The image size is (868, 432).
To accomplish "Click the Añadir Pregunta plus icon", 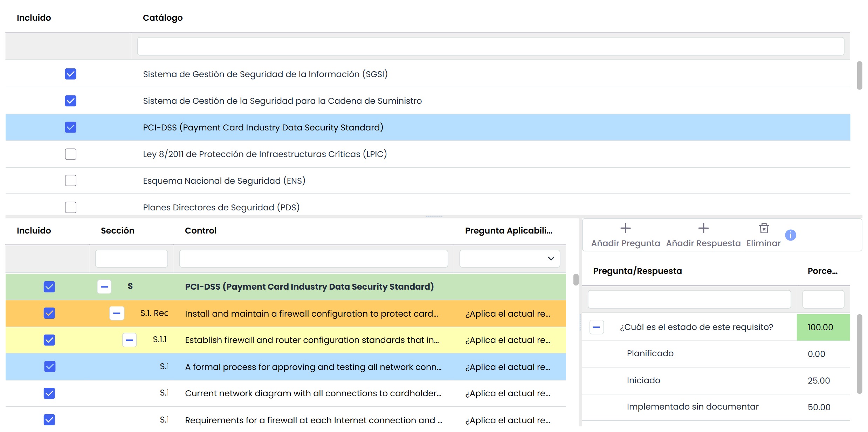I will coord(625,228).
